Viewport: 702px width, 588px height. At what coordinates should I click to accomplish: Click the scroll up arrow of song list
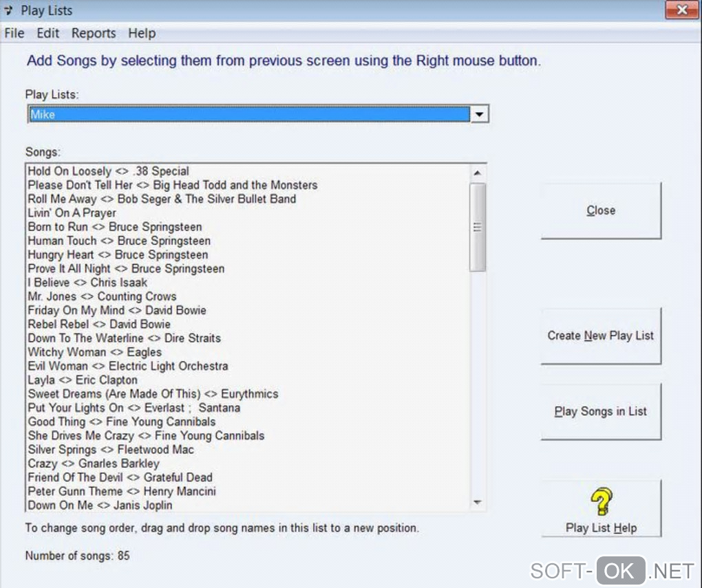[477, 173]
